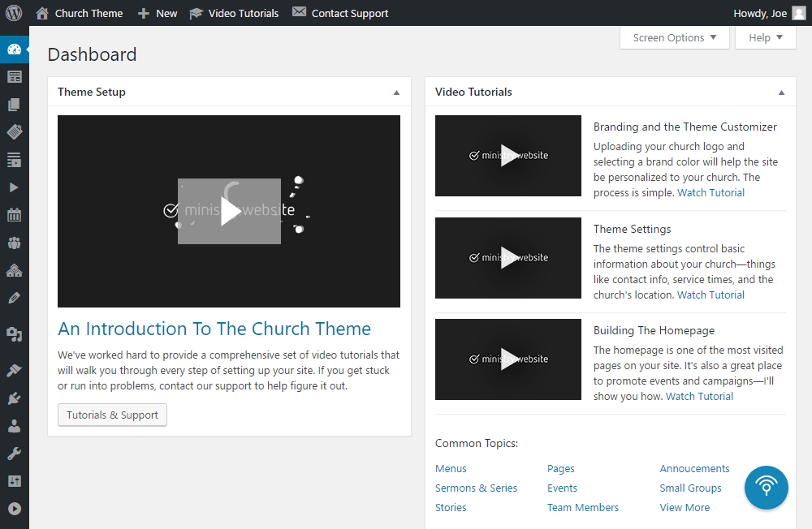Open Video Tutorials in the admin bar

[234, 13]
